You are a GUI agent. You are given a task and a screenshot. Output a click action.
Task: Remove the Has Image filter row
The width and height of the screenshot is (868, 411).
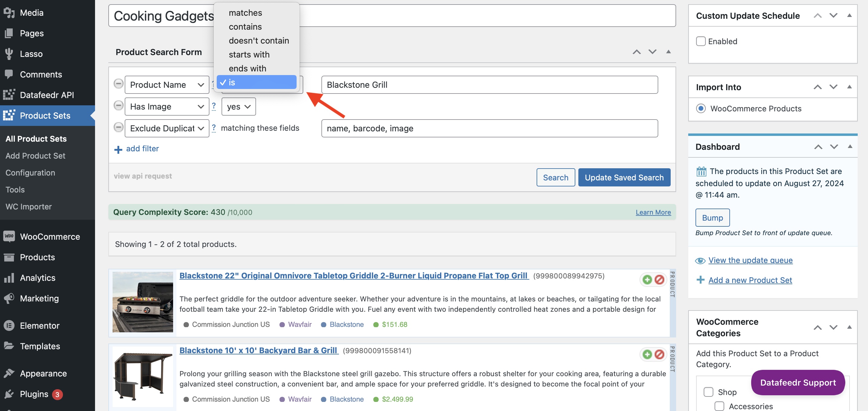coord(118,105)
